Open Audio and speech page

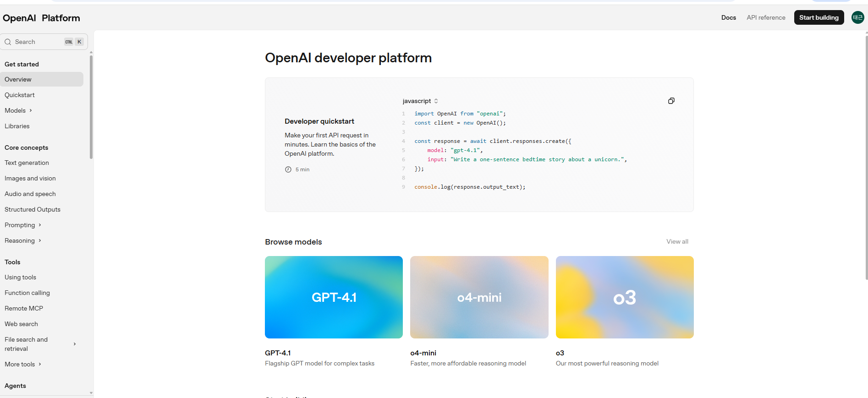[30, 194]
